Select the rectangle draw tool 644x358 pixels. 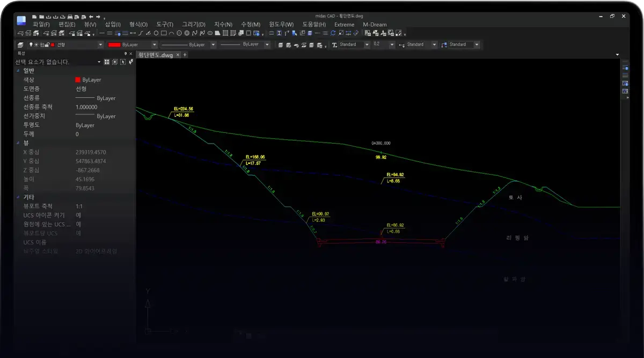(x=164, y=33)
